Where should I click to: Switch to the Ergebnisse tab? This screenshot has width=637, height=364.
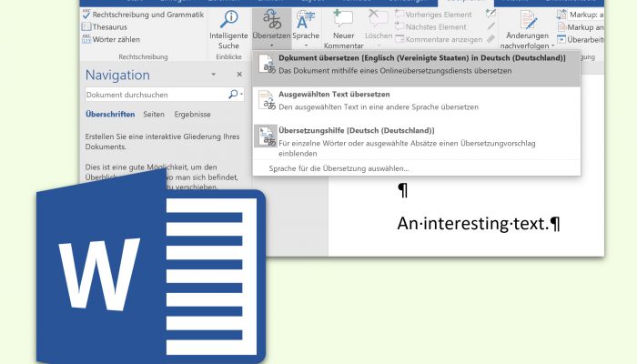192,114
